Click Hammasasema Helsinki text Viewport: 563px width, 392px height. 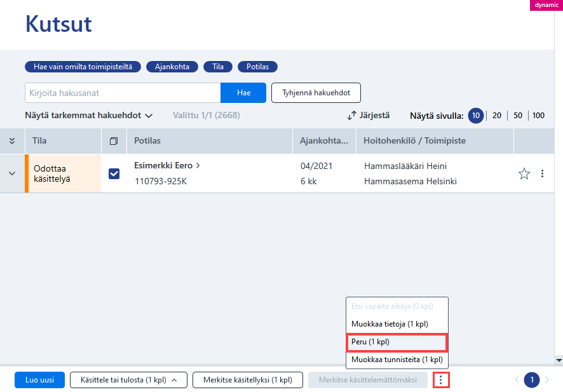[410, 181]
